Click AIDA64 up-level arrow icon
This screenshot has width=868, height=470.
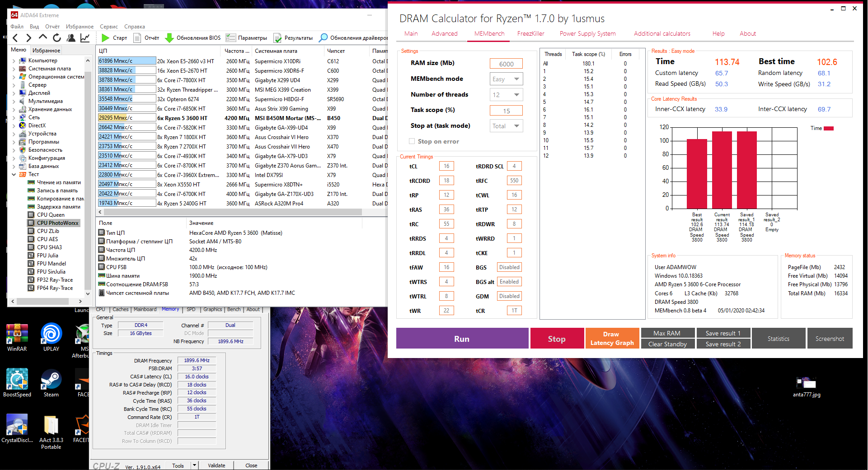coord(43,37)
